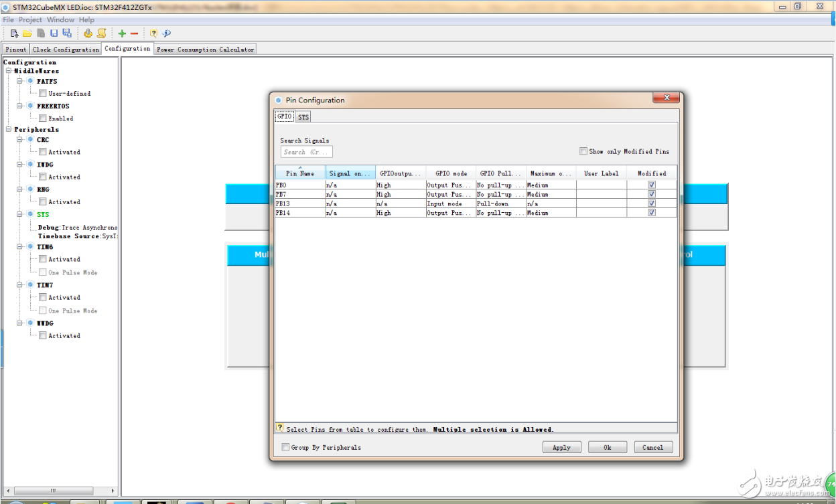Click the IWDG cube icon in tree

tap(30, 165)
